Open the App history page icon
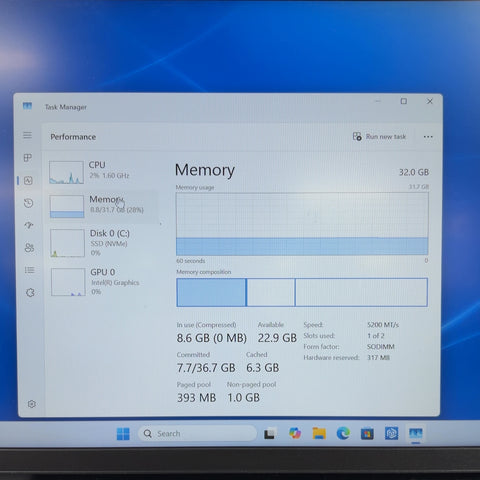 pos(29,203)
